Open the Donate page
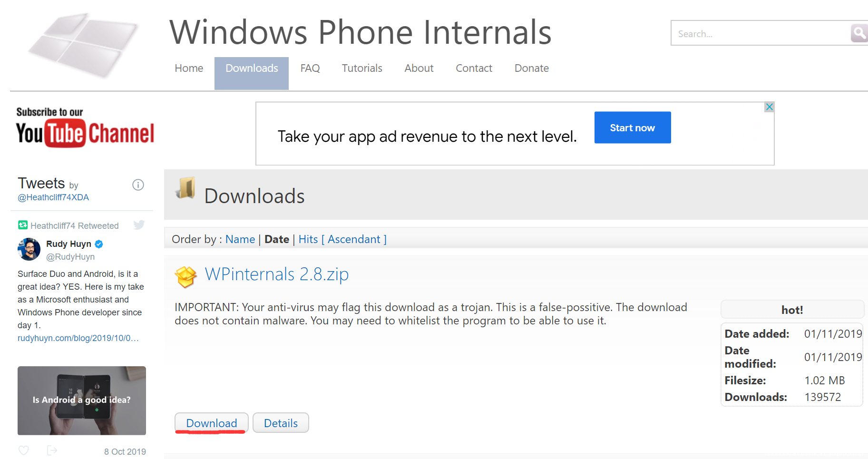 (x=531, y=68)
